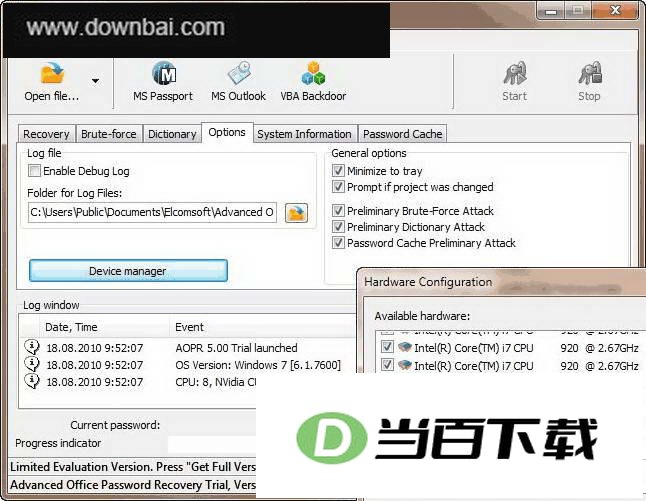The image size is (646, 501).
Task: Toggle Password Cache Preliminary Attack
Action: pyautogui.click(x=338, y=243)
